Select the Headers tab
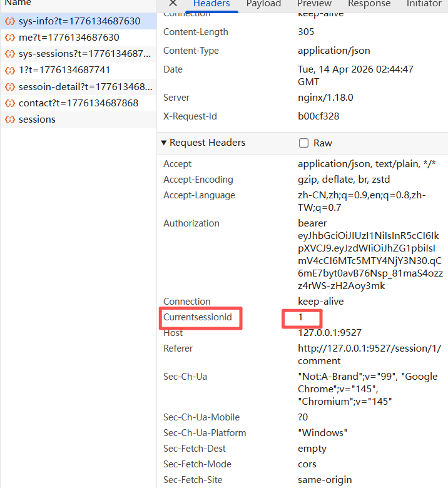The image size is (448, 488). point(211,4)
